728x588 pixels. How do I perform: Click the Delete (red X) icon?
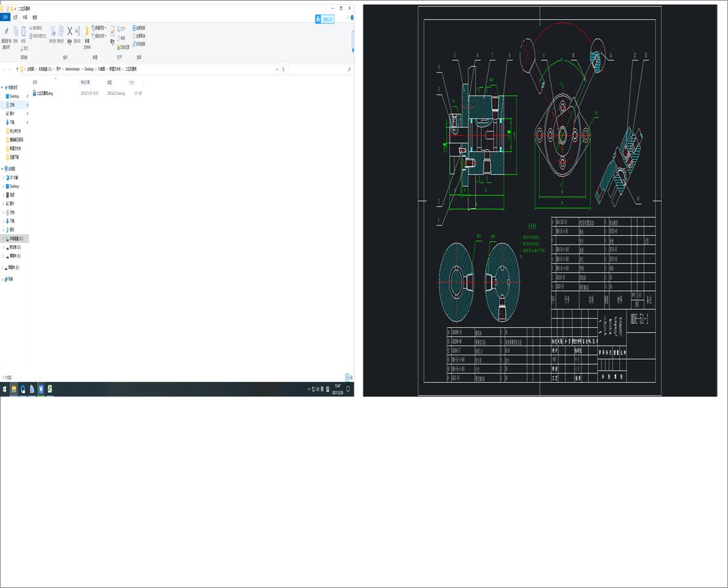[69, 31]
